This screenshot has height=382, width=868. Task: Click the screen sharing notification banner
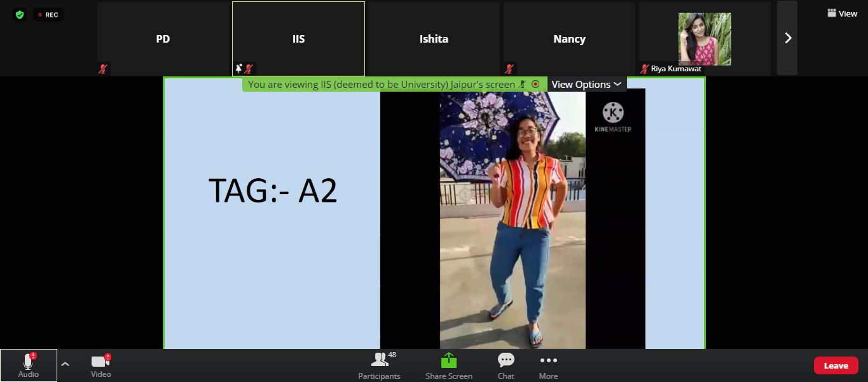382,84
